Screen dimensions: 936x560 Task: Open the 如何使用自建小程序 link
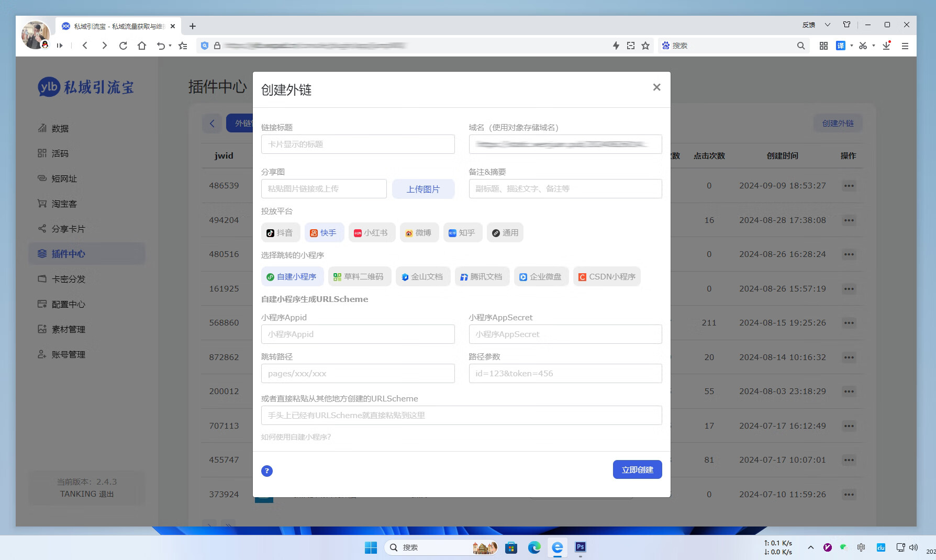[x=296, y=436]
